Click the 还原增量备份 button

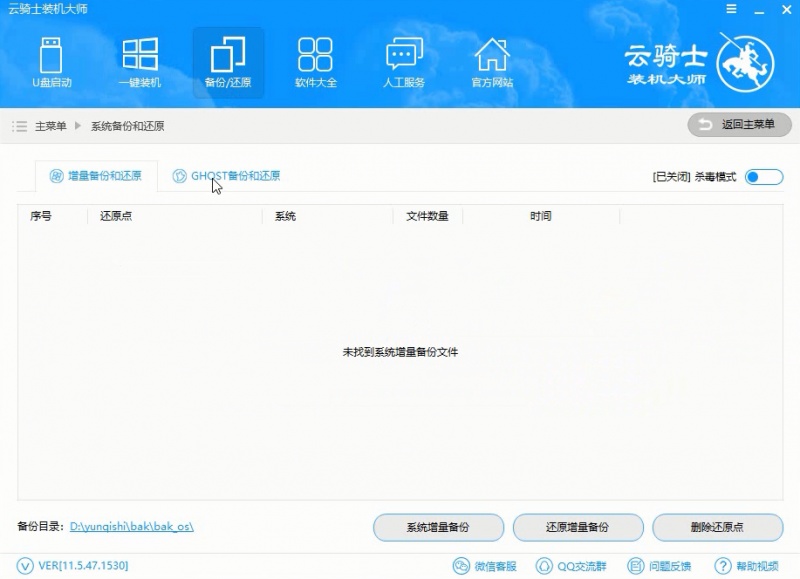tap(578, 527)
